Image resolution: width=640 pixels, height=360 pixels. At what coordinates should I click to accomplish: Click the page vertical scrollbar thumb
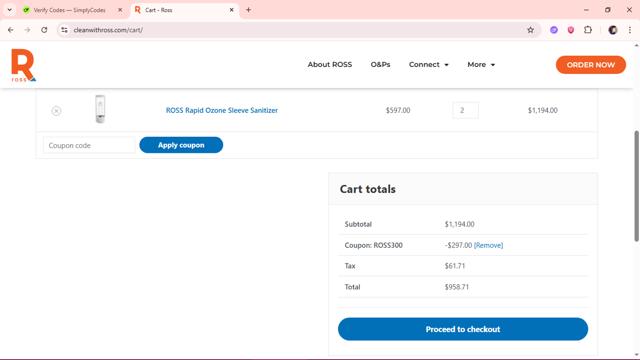pyautogui.click(x=636, y=186)
